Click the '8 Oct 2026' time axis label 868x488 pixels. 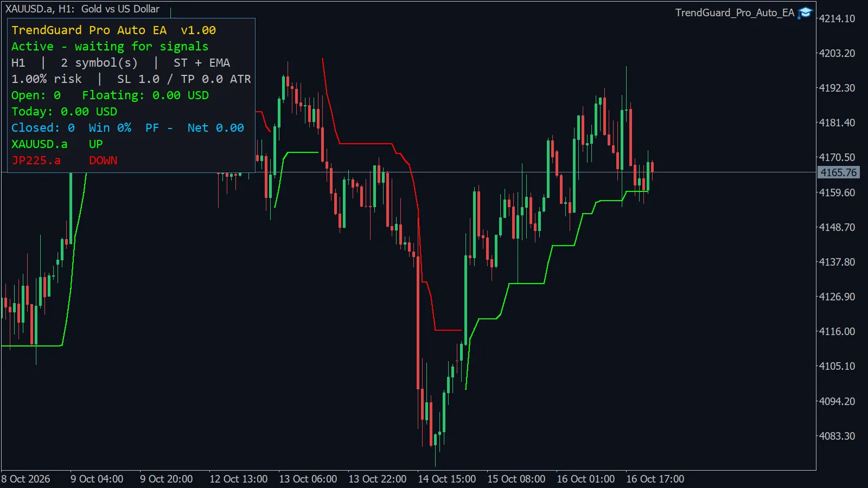(25, 479)
